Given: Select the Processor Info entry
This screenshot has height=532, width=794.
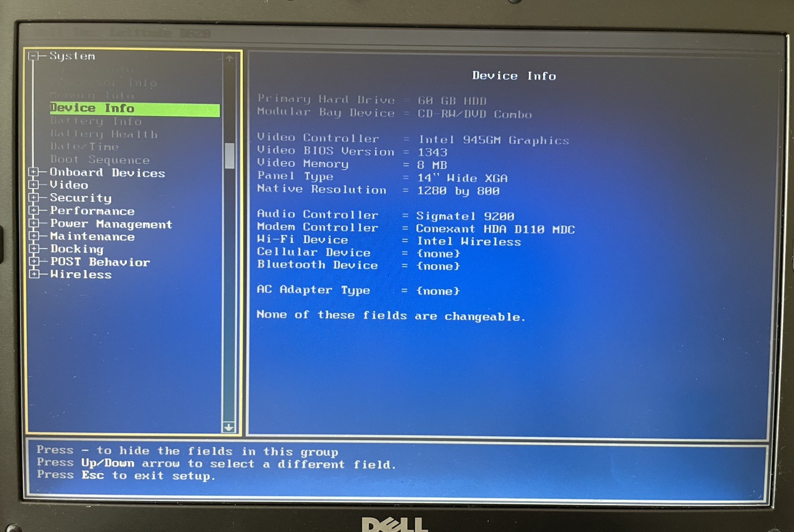Looking at the screenshot, I should (103, 82).
